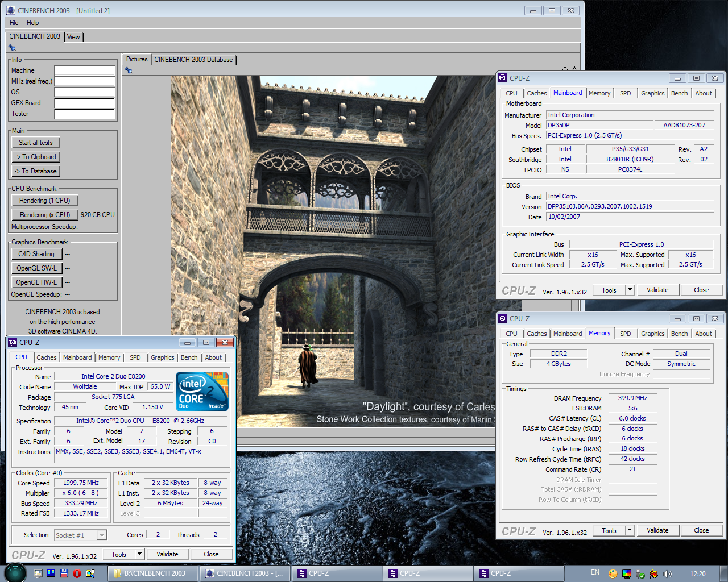This screenshot has height=582, width=728.
Task: Click the blue window switcher quick launch icon
Action: coord(51,573)
